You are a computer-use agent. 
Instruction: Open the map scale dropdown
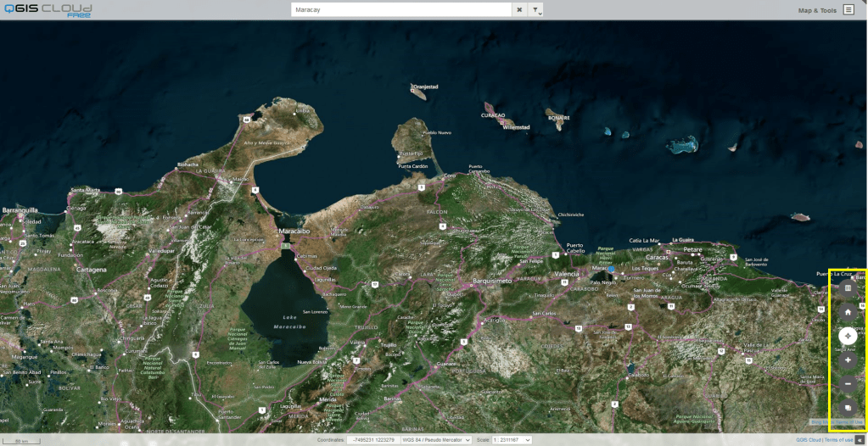[x=512, y=440]
